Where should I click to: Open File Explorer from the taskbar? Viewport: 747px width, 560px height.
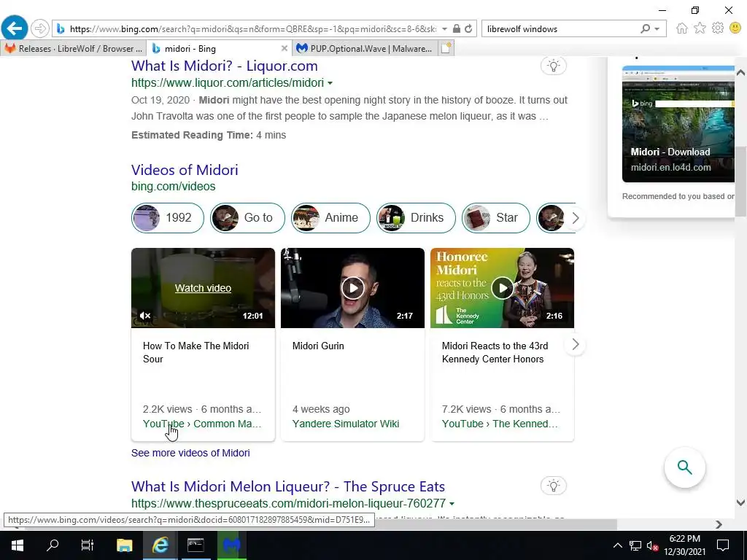click(x=124, y=545)
